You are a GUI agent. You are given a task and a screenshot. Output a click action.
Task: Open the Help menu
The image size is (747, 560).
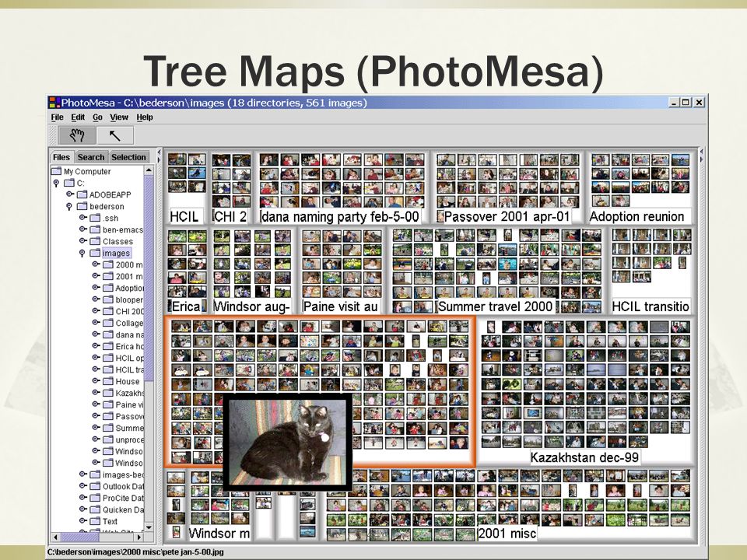tap(145, 117)
